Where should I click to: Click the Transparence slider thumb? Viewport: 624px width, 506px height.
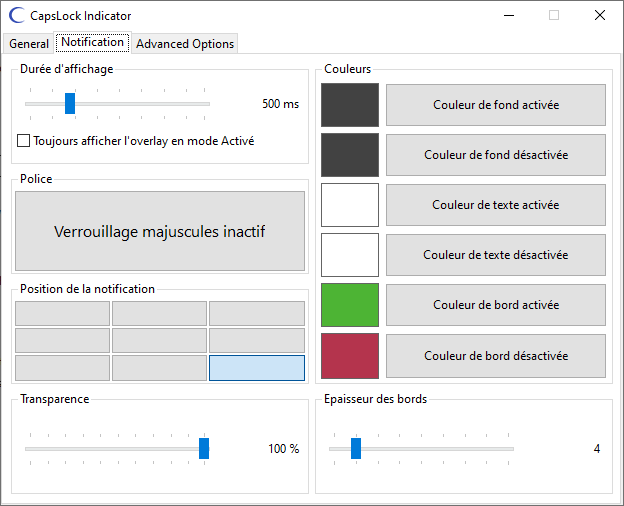click(204, 449)
